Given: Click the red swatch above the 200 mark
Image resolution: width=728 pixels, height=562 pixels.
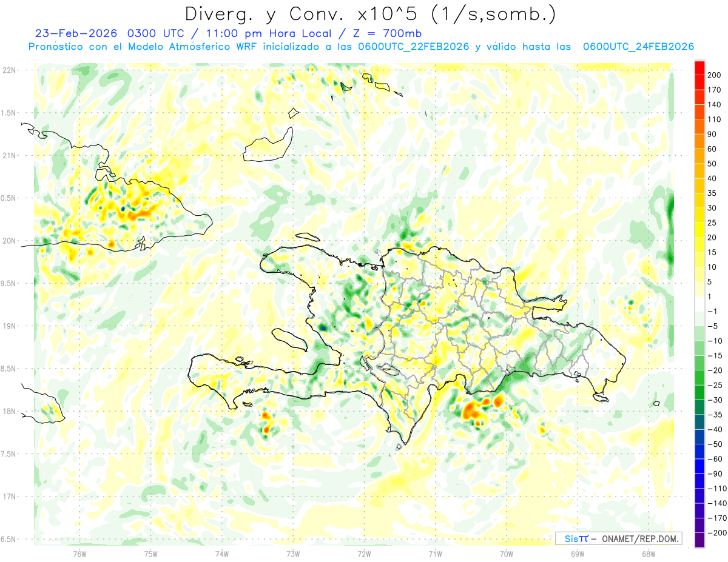Looking at the screenshot, I should tap(699, 67).
